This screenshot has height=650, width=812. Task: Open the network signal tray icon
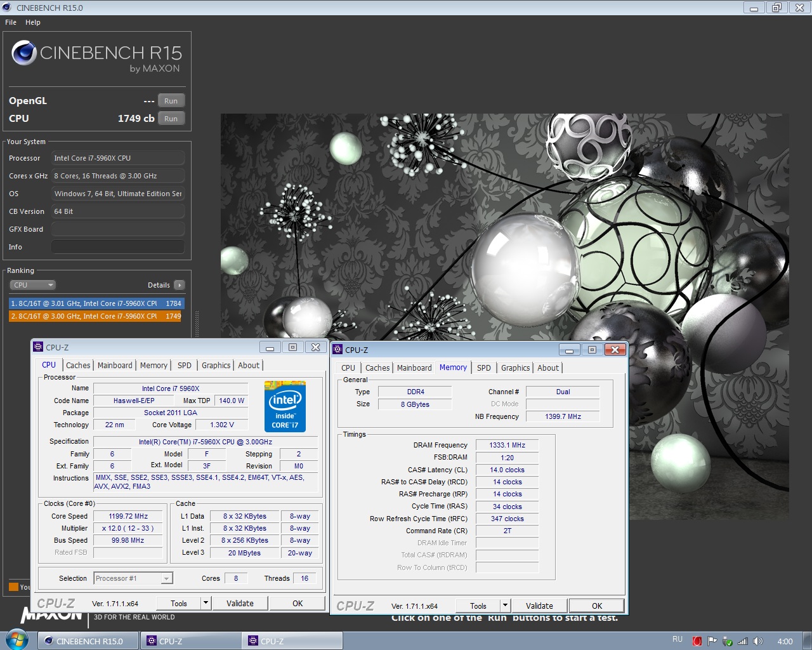[742, 641]
